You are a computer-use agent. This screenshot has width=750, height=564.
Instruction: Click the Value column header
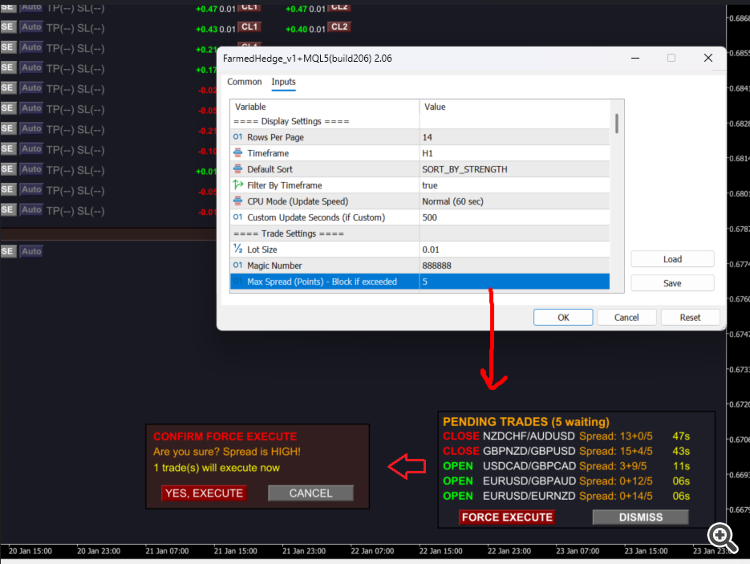(514, 107)
